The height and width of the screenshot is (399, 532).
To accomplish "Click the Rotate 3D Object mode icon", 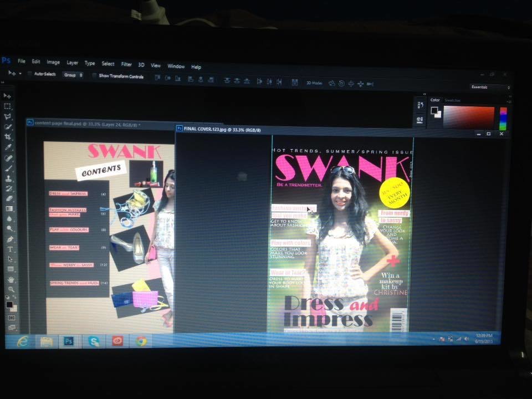I will [331, 83].
